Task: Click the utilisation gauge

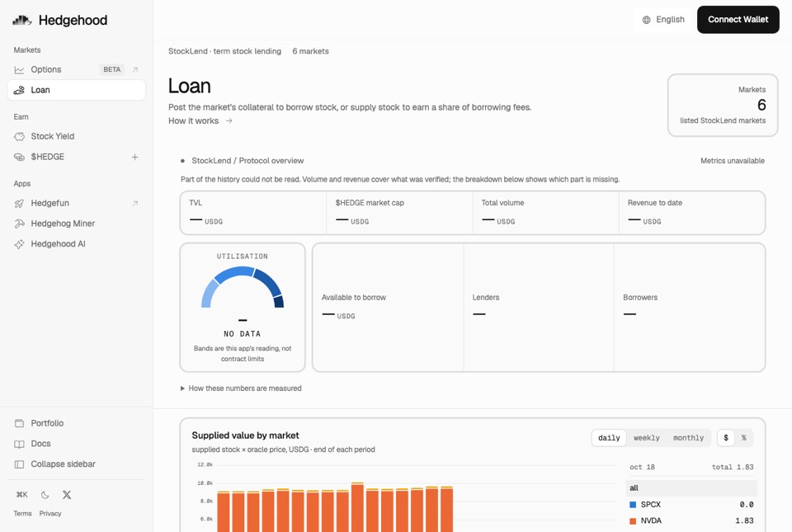Action: (243, 287)
